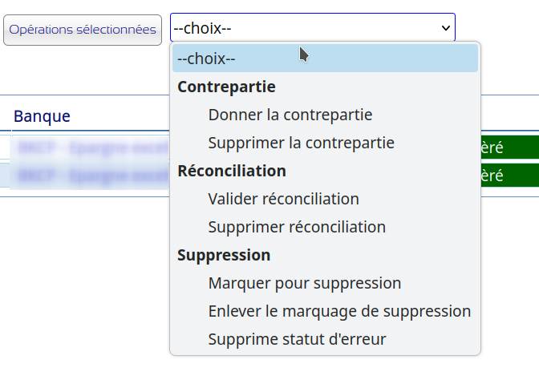
Task: Select Valider réconciliation option
Action: click(283, 199)
